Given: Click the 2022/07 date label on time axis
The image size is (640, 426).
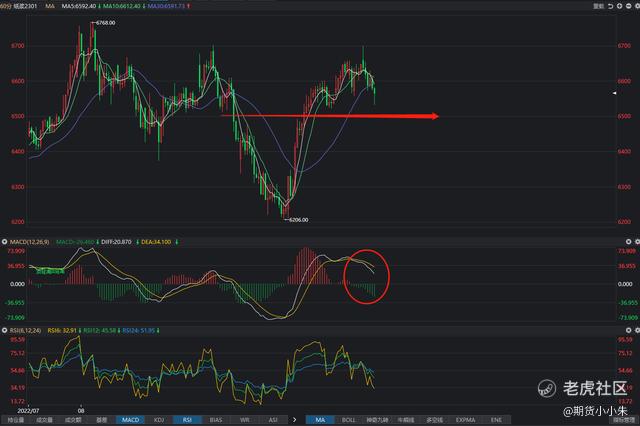Looking at the screenshot, I should 28,410.
